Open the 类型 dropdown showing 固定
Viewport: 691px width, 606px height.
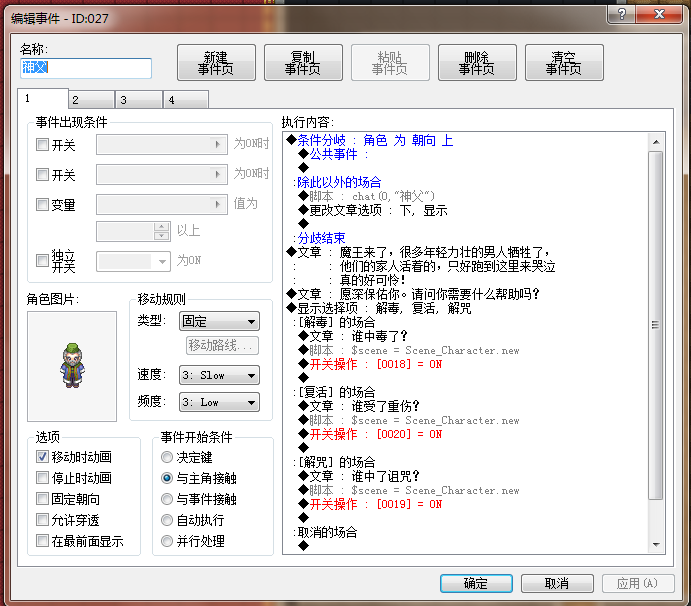(219, 321)
